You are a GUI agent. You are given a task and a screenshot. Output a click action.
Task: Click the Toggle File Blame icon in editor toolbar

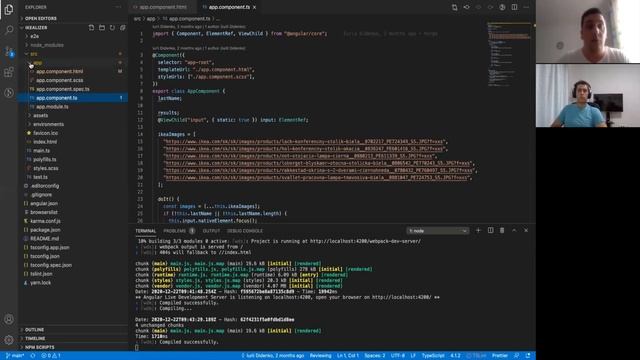502,7
